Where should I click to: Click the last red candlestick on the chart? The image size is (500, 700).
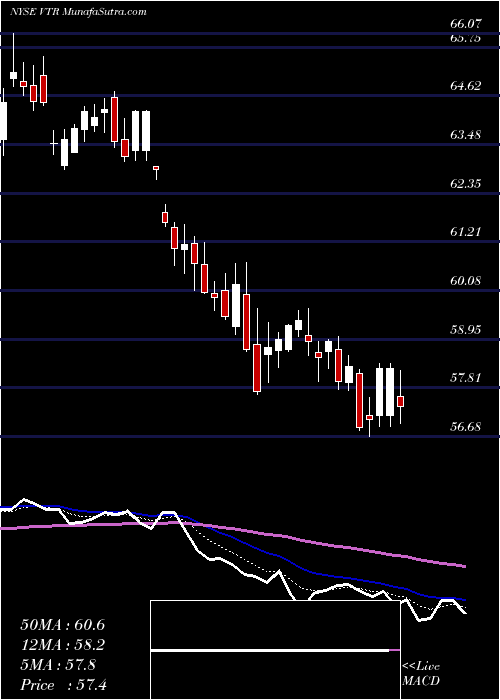coord(400,401)
